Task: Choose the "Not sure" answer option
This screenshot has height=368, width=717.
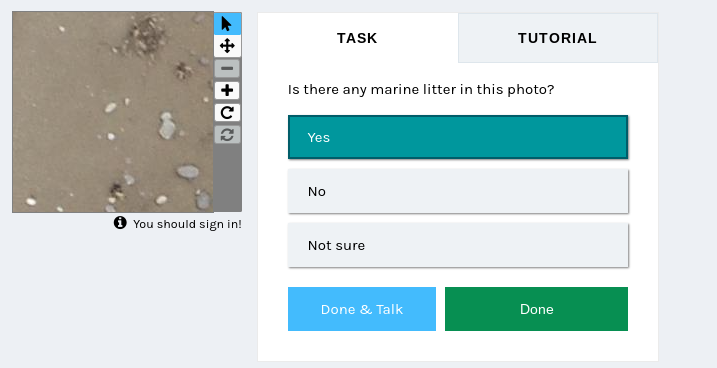Action: [x=458, y=245]
